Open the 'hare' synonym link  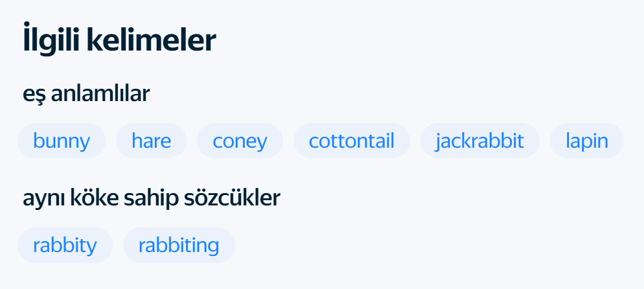pyautogui.click(x=151, y=141)
